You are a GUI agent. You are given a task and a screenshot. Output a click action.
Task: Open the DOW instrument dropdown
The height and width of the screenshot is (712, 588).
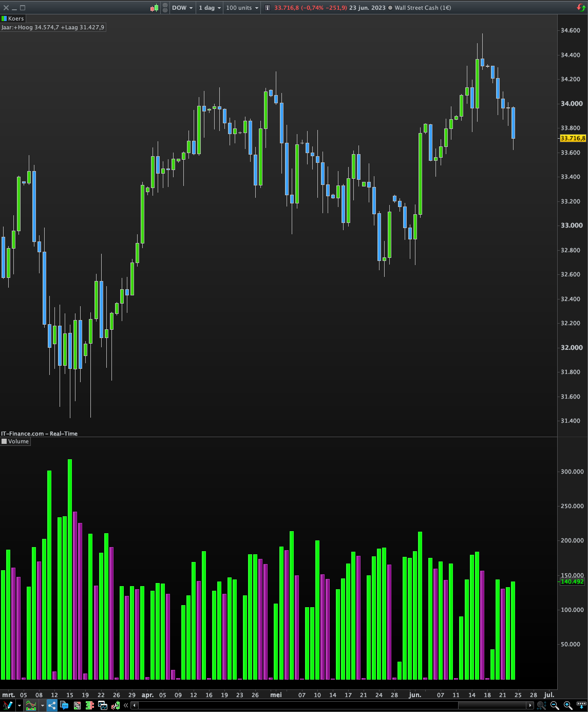pyautogui.click(x=182, y=8)
